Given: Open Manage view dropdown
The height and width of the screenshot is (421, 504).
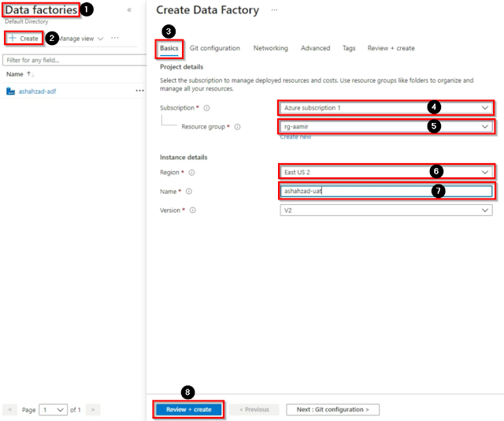Looking at the screenshot, I should [x=81, y=39].
